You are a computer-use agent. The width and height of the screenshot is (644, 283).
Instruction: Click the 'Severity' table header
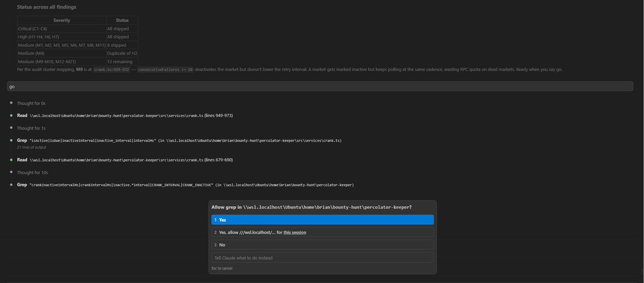coord(62,20)
